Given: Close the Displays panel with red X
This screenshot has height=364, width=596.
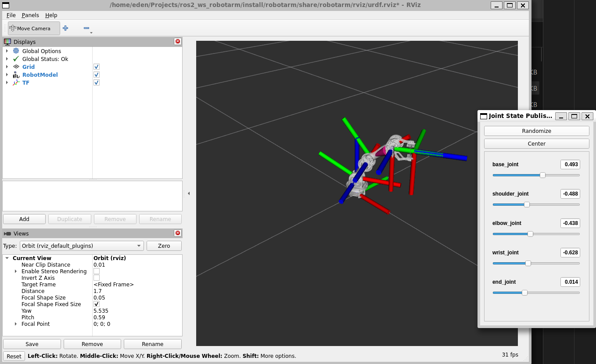Looking at the screenshot, I should coord(177,42).
